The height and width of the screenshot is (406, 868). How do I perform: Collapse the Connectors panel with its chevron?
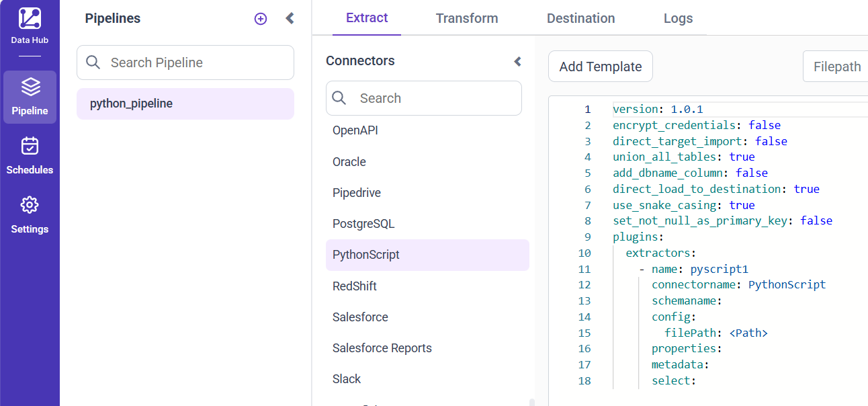point(517,61)
